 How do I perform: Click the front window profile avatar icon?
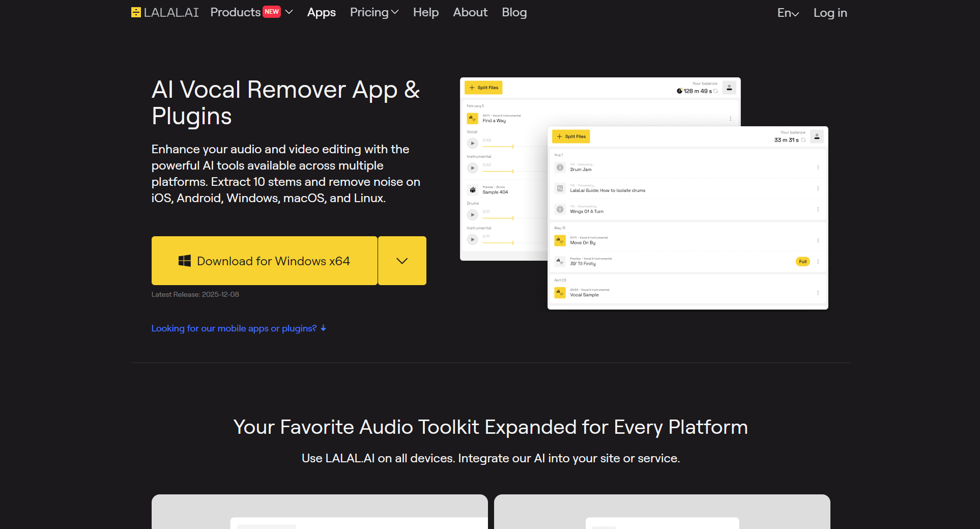(x=817, y=136)
